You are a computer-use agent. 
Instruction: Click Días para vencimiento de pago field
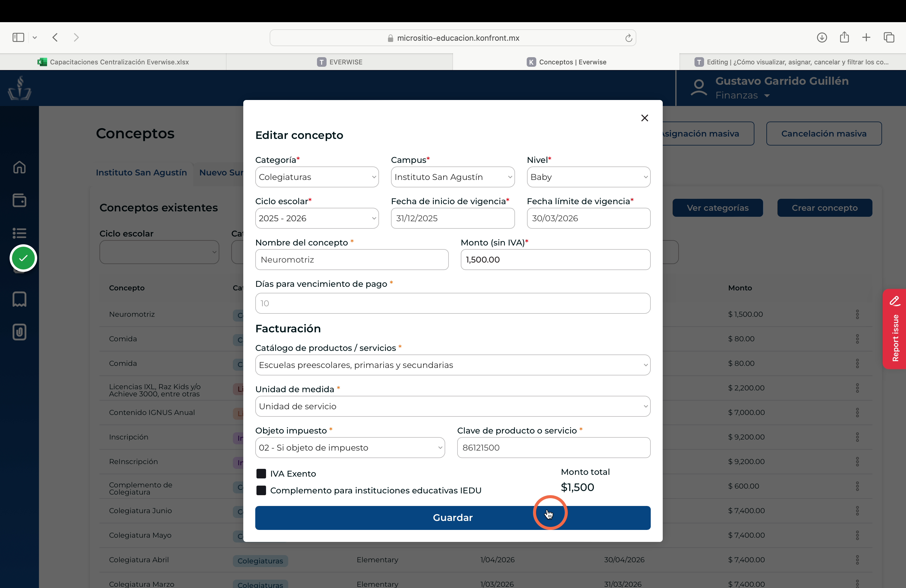click(453, 303)
